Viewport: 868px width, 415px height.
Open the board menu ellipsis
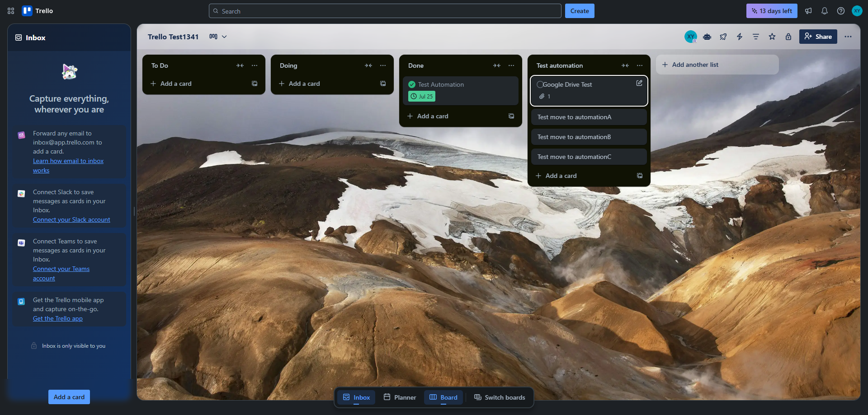tap(848, 37)
